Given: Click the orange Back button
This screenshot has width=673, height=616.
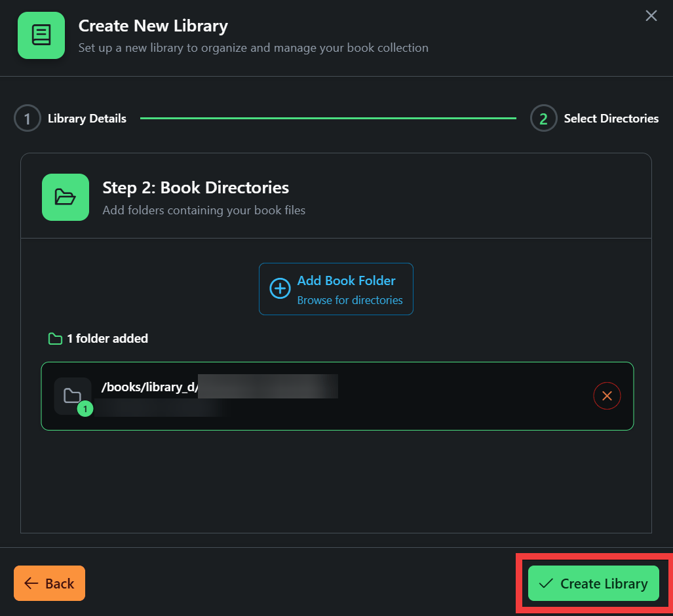Looking at the screenshot, I should coord(50,583).
